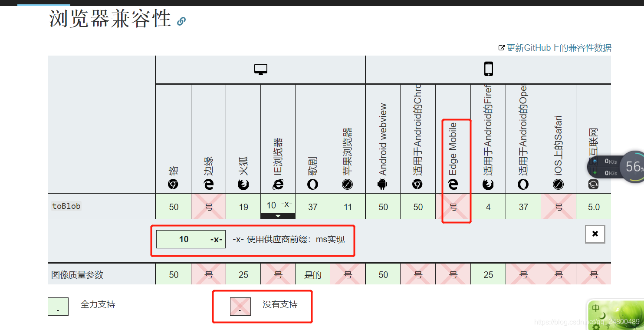644x330 pixels.
Task: Click 图像质量参数 Firefox cell 25
Action: (243, 274)
